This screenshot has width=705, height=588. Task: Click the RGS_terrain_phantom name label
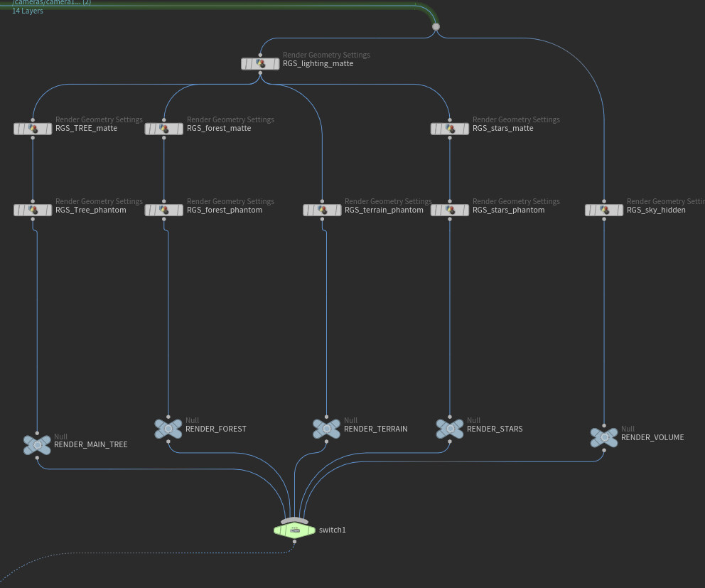(x=384, y=210)
